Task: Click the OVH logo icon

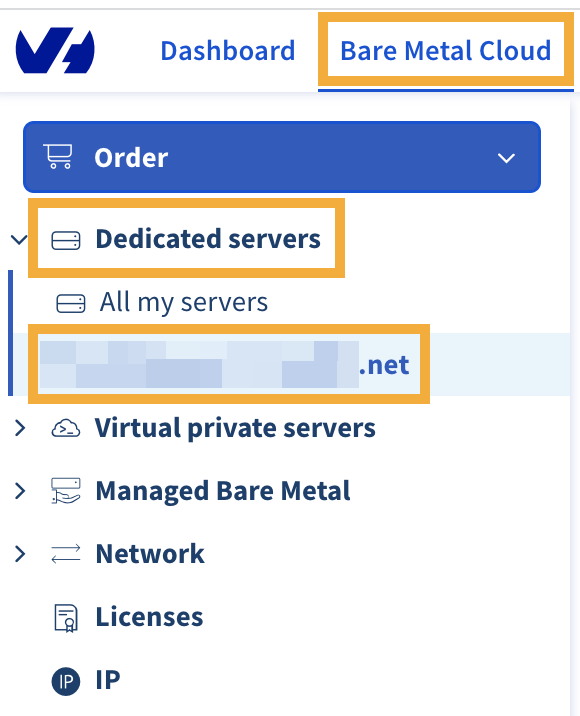Action: pyautogui.click(x=55, y=50)
